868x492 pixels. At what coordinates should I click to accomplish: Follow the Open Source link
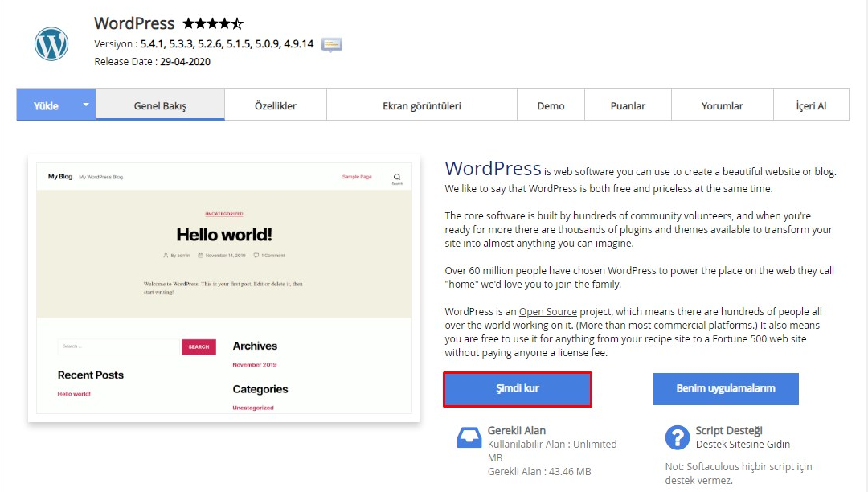pos(548,311)
